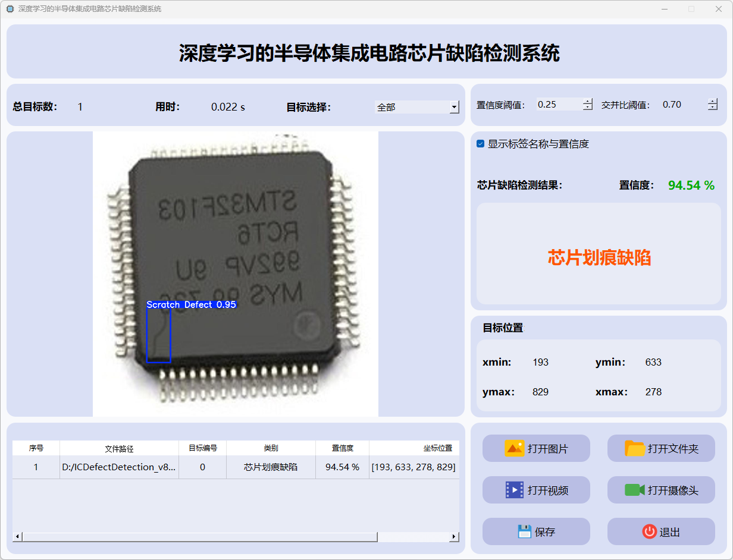Click the table's horizontal scrollbar left arrow
The width and height of the screenshot is (733, 560).
(x=17, y=537)
